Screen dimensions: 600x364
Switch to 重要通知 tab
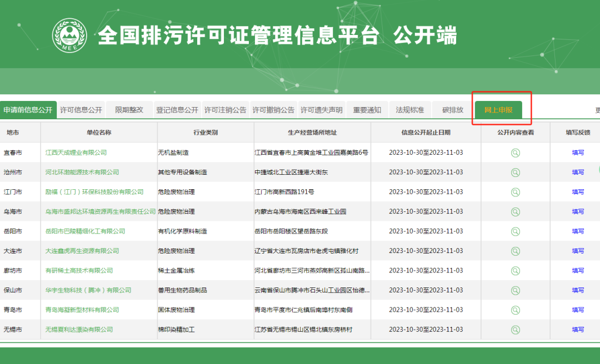point(367,110)
